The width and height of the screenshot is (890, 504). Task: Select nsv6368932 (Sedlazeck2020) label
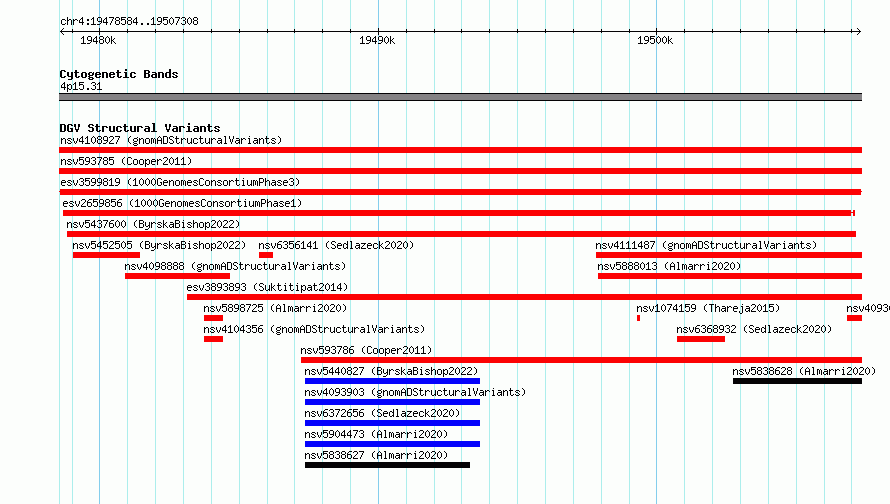point(754,329)
